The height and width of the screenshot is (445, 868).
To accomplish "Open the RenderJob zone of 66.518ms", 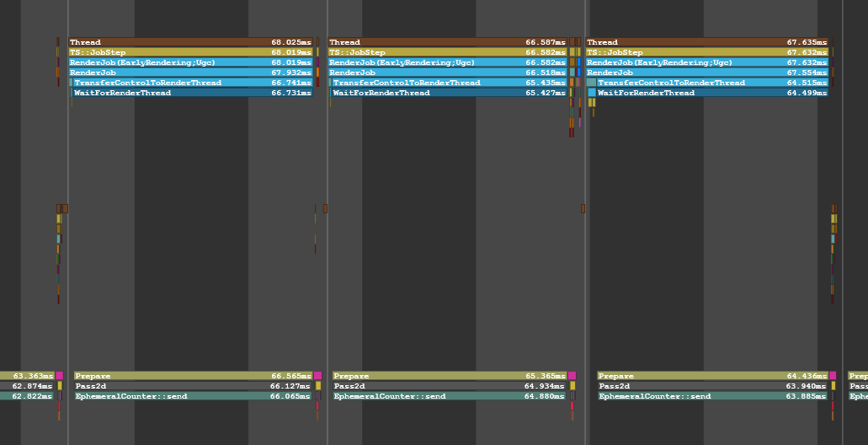I will (x=448, y=72).
